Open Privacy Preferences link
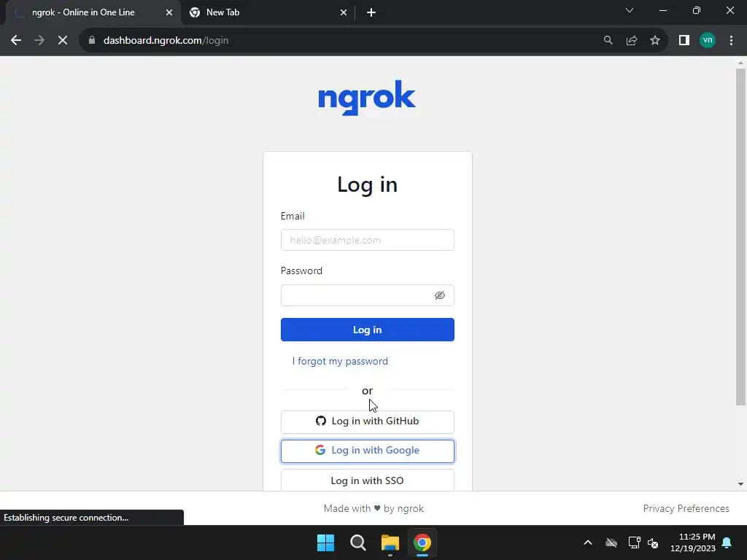Screen dimensions: 747x560 pos(686,508)
